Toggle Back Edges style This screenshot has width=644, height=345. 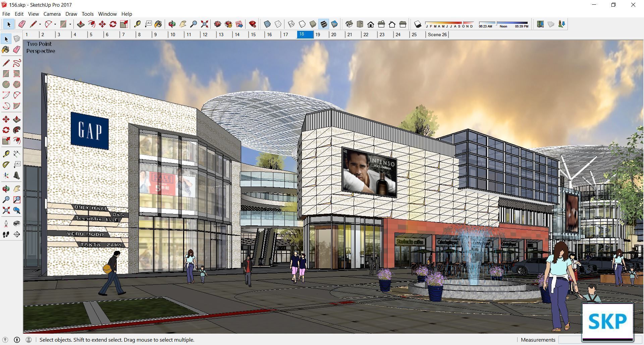click(x=278, y=24)
